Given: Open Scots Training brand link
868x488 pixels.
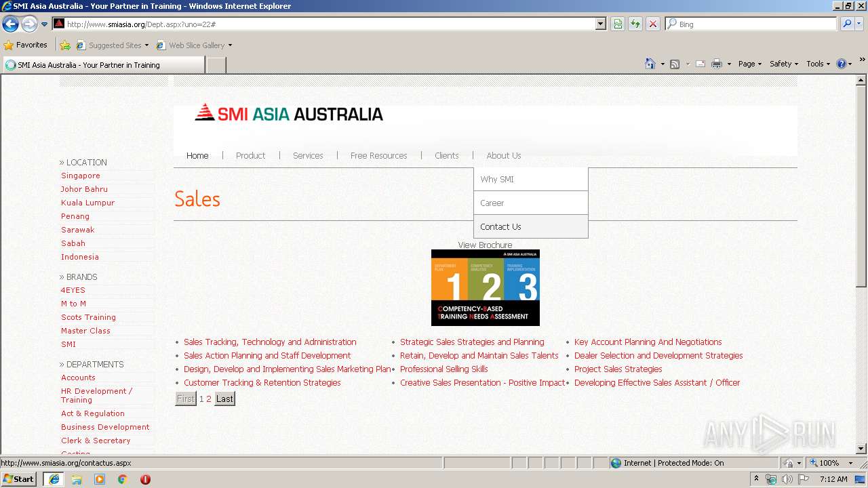Looking at the screenshot, I should click(x=88, y=317).
